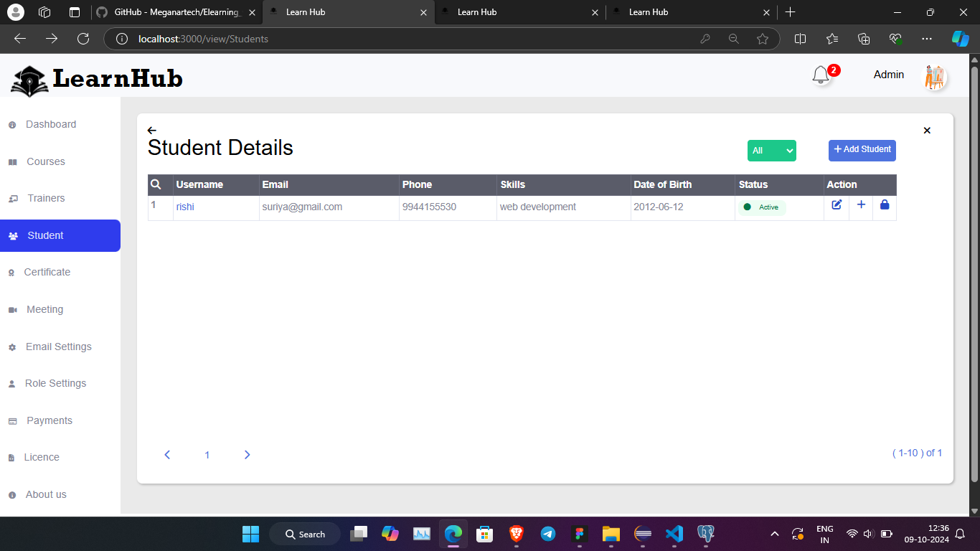Click the search icon in table header
980x551 pixels.
pos(156,184)
